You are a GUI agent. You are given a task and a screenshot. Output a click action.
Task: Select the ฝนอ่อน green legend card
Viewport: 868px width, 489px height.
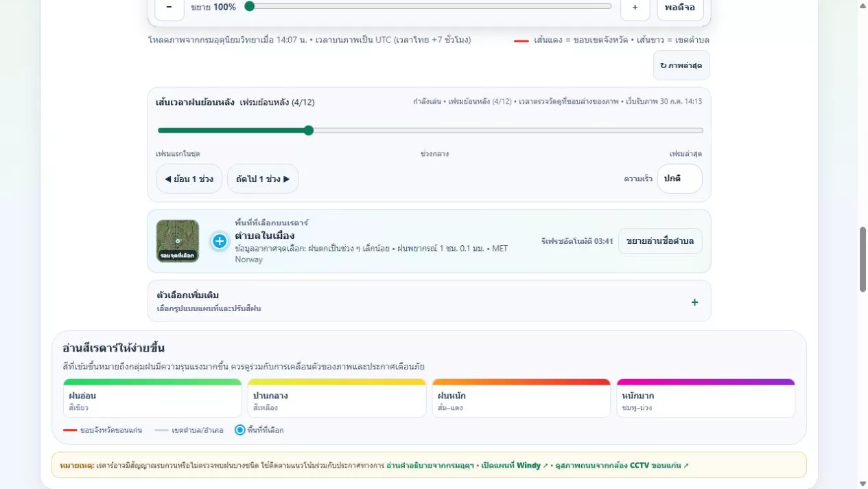[x=152, y=398]
